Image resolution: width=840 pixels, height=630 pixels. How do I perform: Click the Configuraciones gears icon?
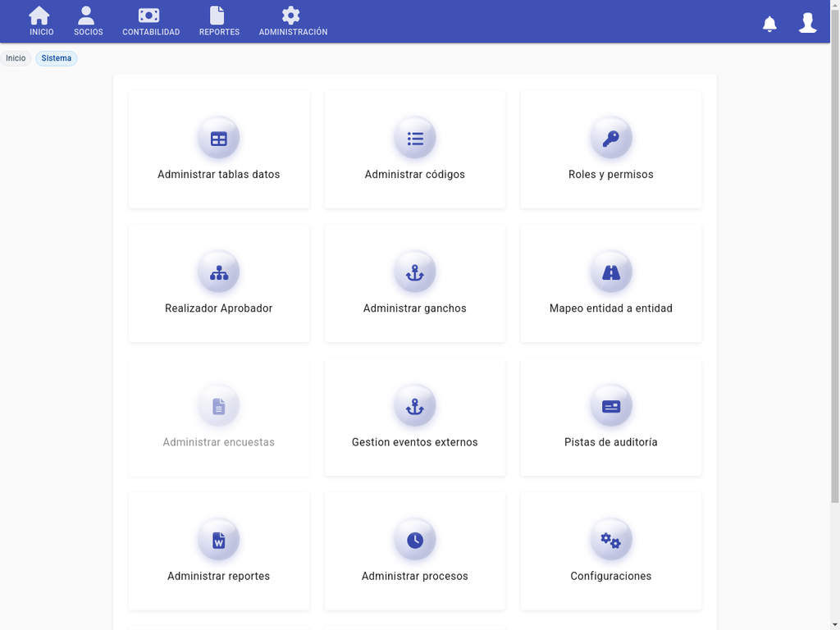coord(611,540)
